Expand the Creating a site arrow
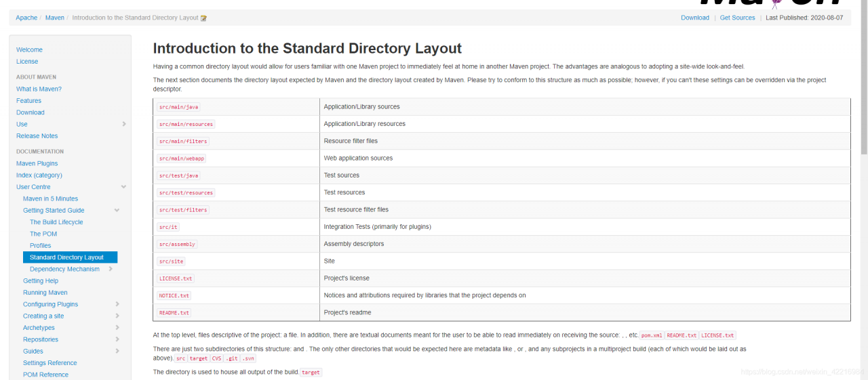Viewport: 868px width, 380px height. (117, 316)
